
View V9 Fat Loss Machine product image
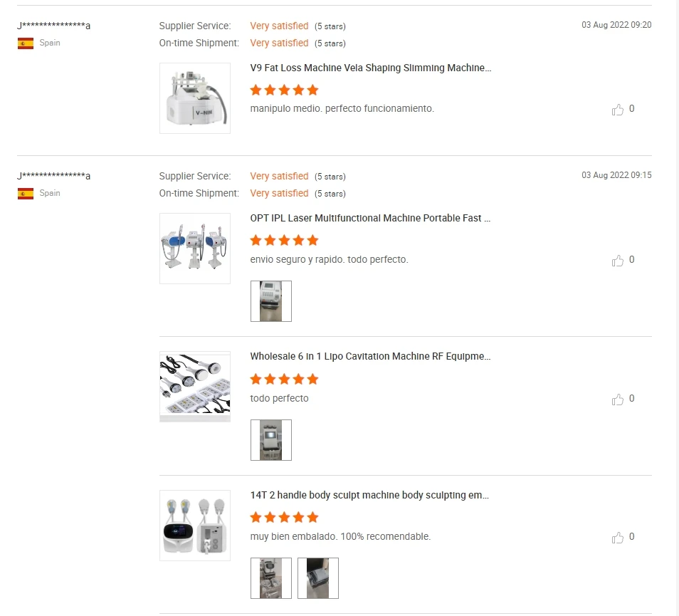pyautogui.click(x=195, y=98)
